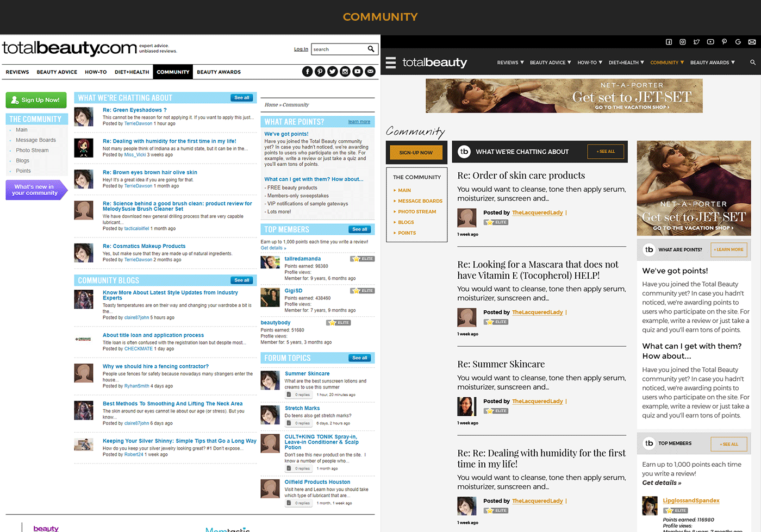Screen dimensions: 761x532
Task: Open Facebook icon in dark top bar
Action: [669, 42]
